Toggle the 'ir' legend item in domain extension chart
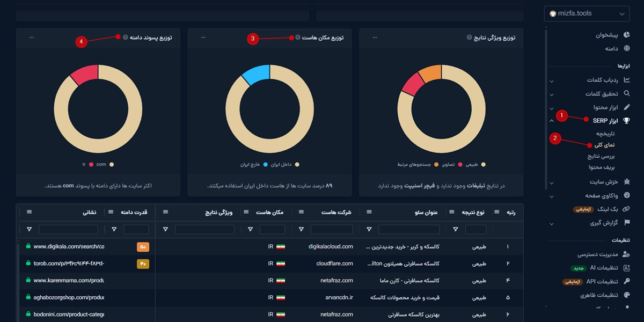Image resolution: width=644 pixels, height=322 pixels. (x=87, y=165)
